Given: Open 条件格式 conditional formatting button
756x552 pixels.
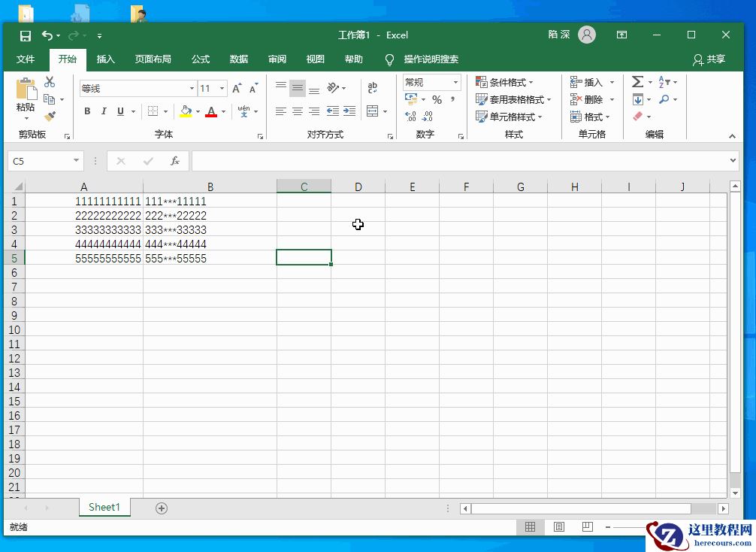Looking at the screenshot, I should [505, 82].
